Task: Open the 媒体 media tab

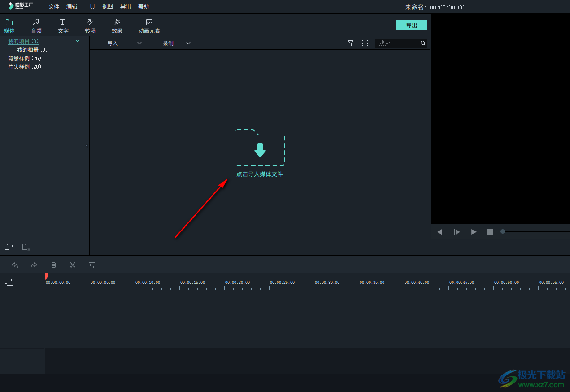Action: [x=9, y=26]
